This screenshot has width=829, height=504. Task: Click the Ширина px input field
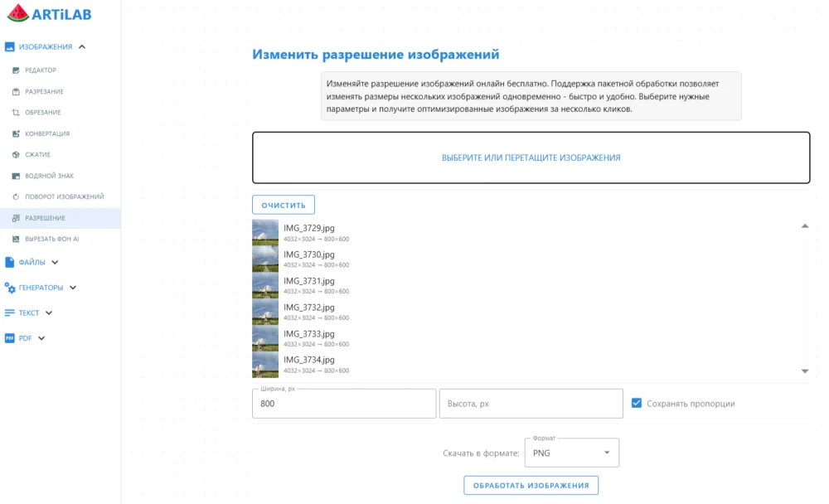tap(344, 404)
